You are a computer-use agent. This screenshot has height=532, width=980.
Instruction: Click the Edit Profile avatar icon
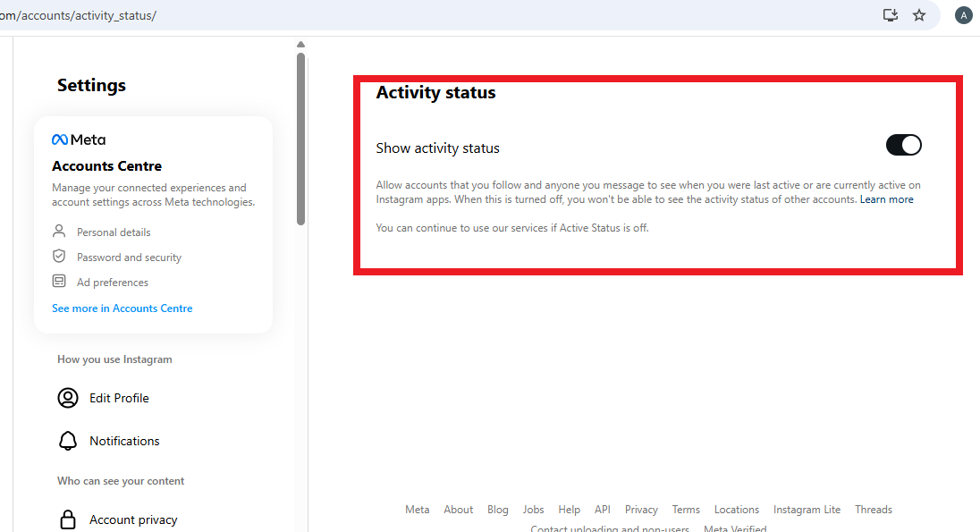coord(67,398)
